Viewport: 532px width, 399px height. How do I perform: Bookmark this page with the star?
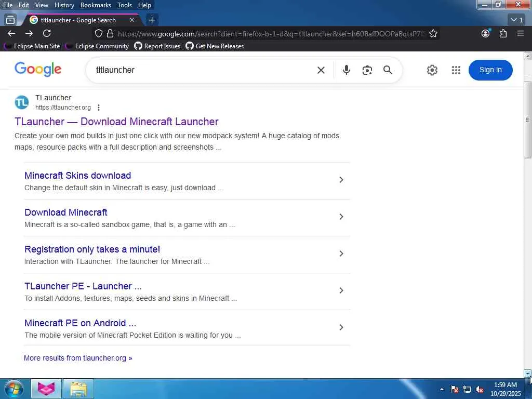click(433, 33)
